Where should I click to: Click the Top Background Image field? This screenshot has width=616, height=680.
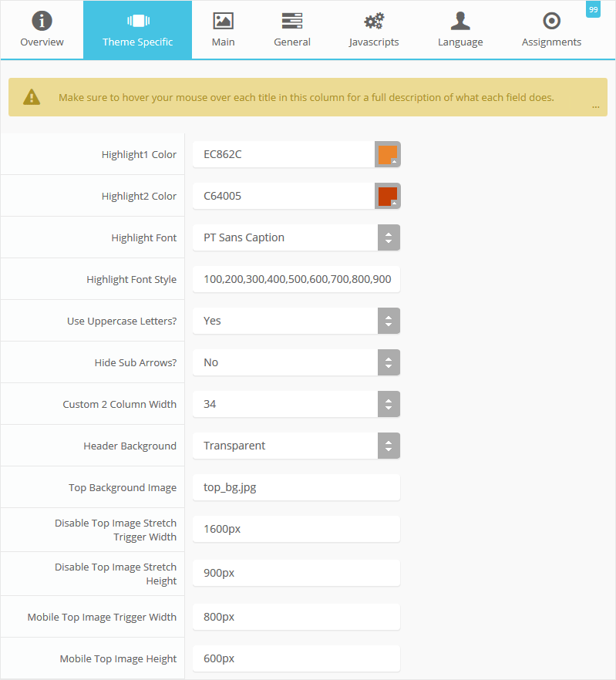click(296, 487)
